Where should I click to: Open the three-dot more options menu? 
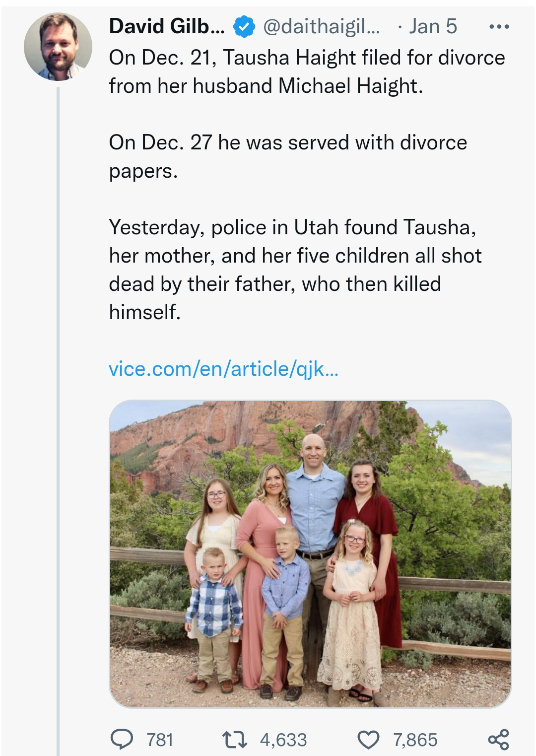pyautogui.click(x=499, y=27)
